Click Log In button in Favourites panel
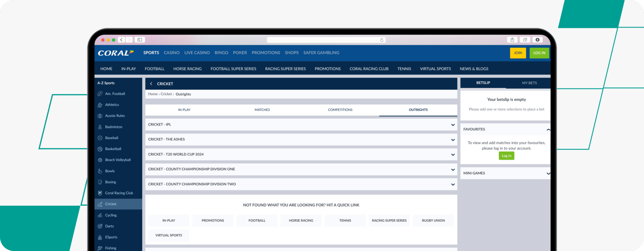The height and width of the screenshot is (251, 644). pos(507,156)
